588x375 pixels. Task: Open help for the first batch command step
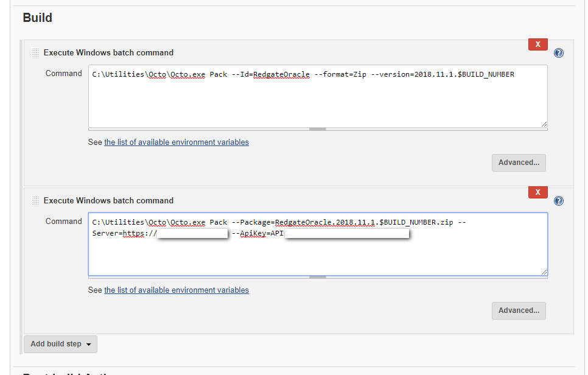[x=559, y=53]
